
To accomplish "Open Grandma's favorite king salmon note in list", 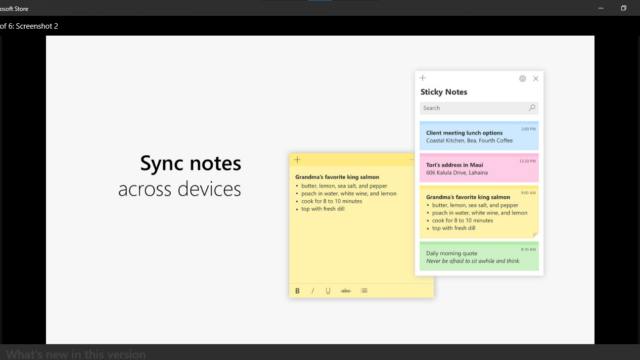I will tap(479, 212).
